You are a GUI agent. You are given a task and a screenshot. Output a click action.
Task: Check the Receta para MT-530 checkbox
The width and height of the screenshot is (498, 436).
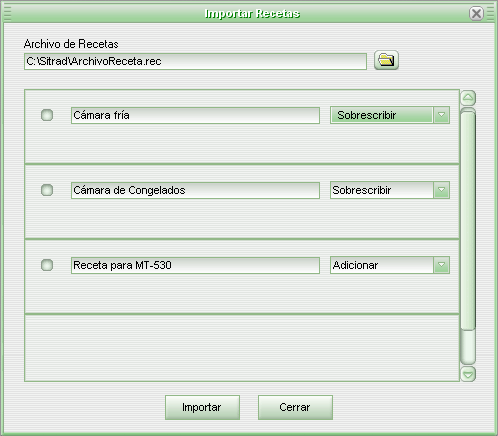pos(47,265)
